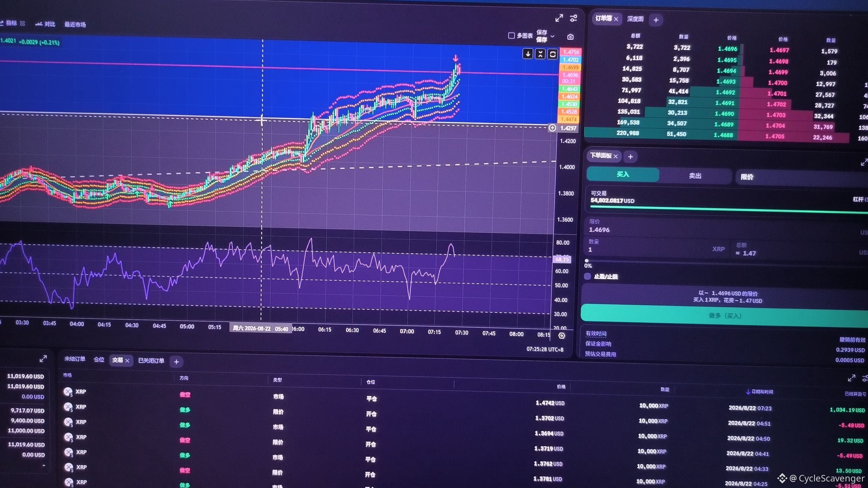Click XRP icon in 1.3702 USD row
This screenshot has height=488, width=868.
tap(68, 407)
